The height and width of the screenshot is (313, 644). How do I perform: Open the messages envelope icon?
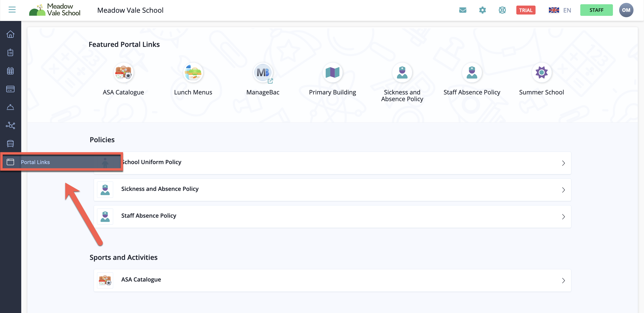coord(462,10)
